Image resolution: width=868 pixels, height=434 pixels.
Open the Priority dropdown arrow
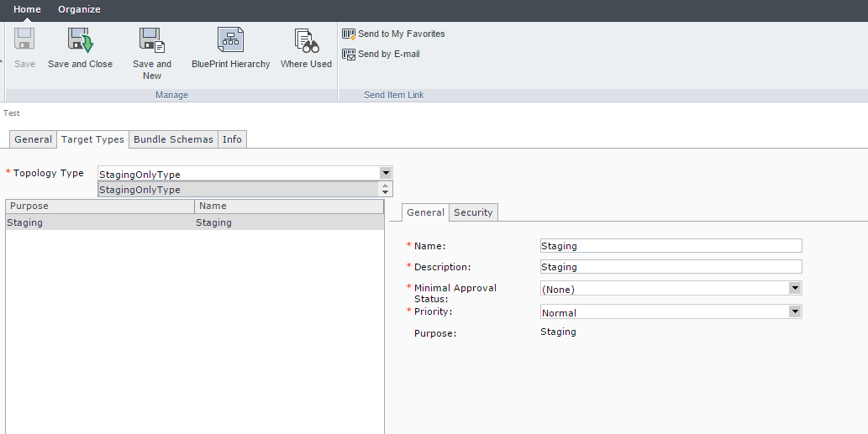click(795, 311)
